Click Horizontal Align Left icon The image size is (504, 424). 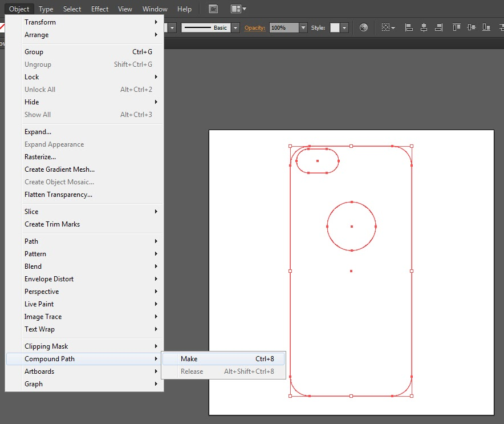pos(408,27)
